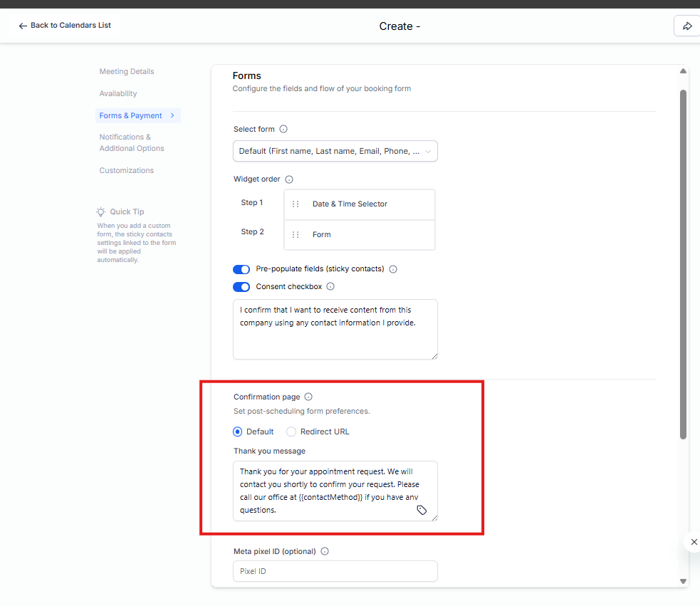Go Back to Calendars List
The width and height of the screenshot is (700, 606).
click(x=65, y=26)
